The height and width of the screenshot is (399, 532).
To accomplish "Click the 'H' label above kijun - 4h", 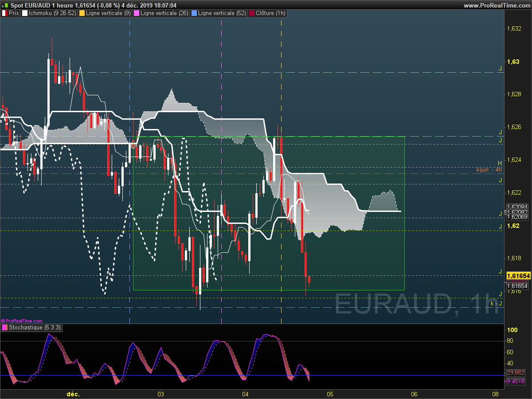I will point(500,163).
